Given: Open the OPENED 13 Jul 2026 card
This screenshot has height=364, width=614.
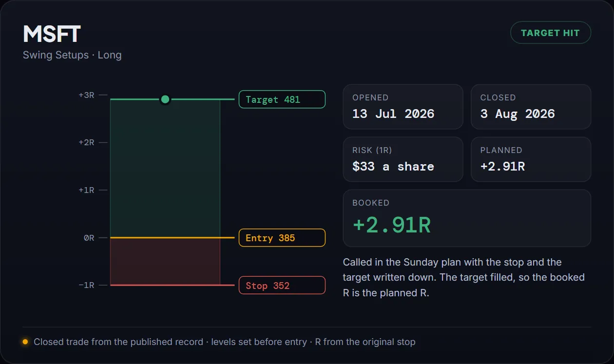Looking at the screenshot, I should click(403, 107).
